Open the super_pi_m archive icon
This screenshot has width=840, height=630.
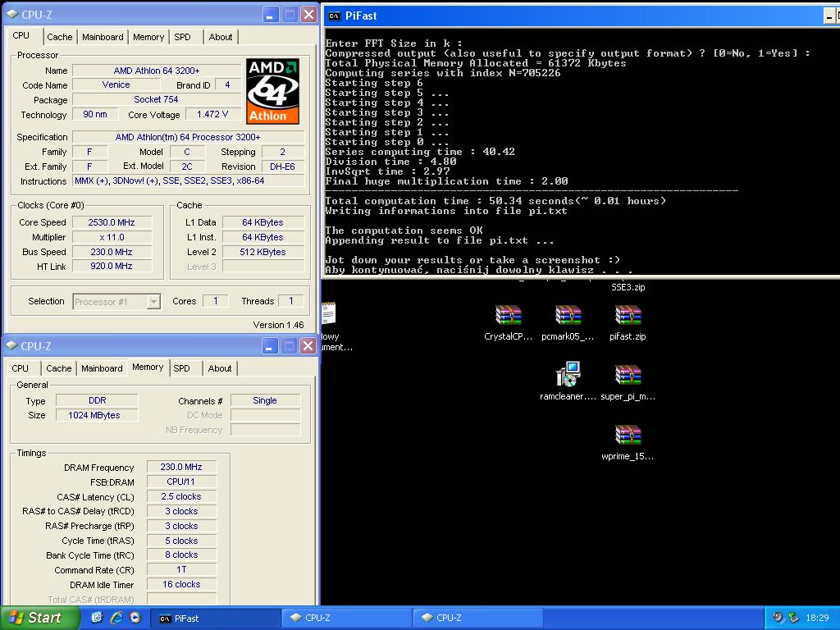click(x=628, y=375)
